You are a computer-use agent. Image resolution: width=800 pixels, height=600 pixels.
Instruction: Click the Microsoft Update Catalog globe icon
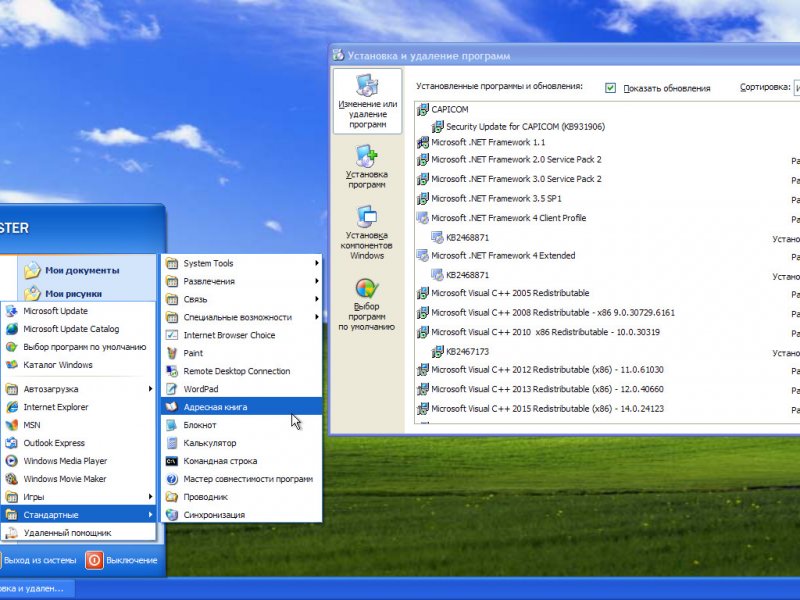[x=12, y=329]
